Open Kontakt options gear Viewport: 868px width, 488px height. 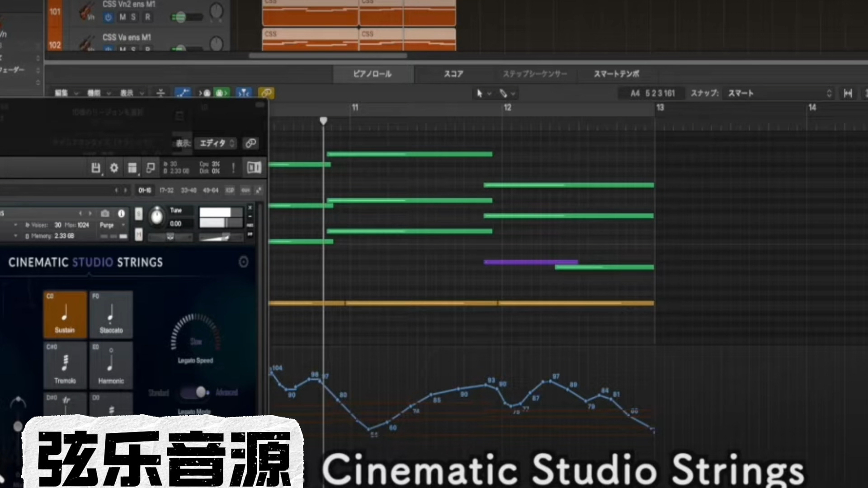114,168
